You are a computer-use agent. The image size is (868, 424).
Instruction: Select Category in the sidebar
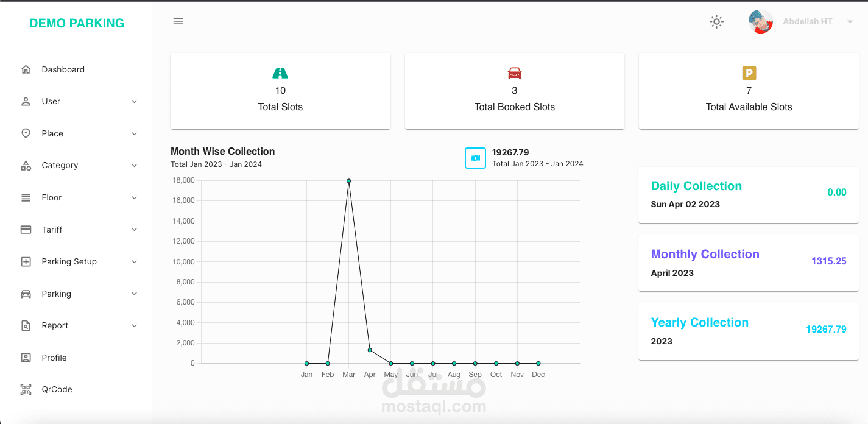tap(60, 165)
